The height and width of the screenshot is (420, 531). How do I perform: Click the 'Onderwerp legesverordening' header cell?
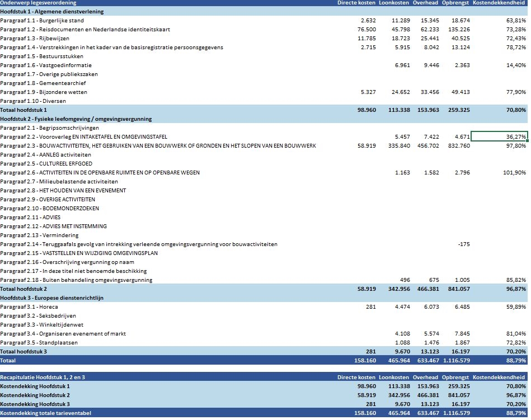[39, 3]
